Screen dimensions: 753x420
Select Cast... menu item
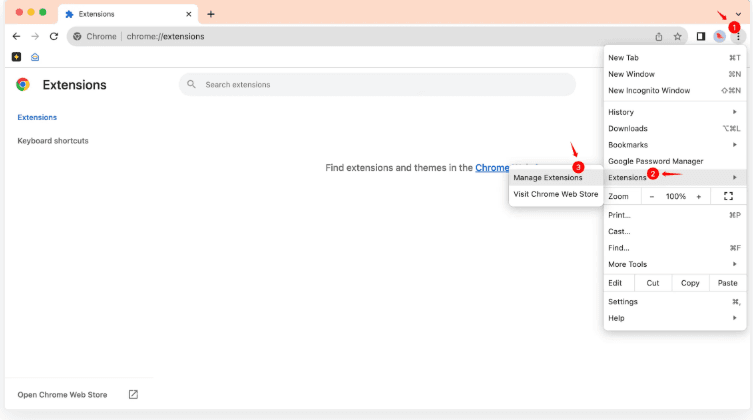point(675,231)
